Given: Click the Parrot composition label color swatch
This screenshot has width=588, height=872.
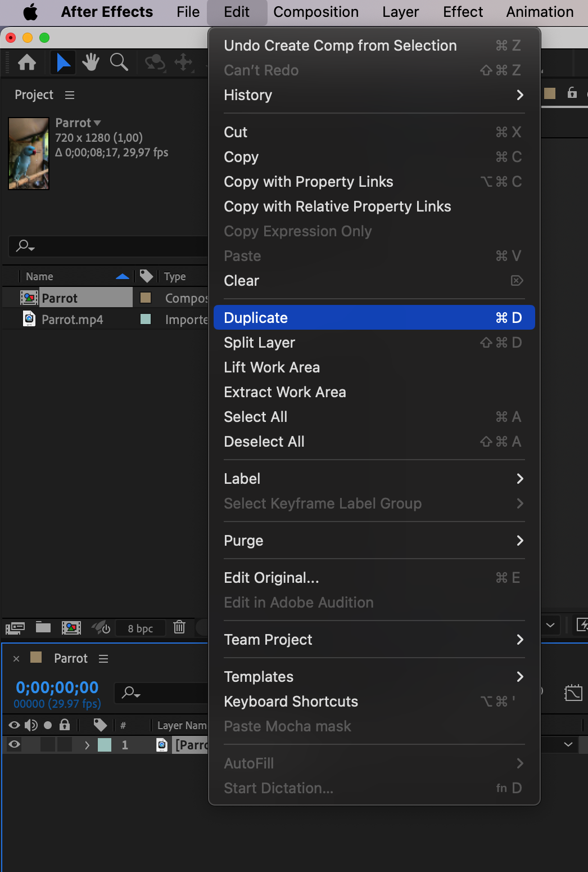Looking at the screenshot, I should tap(146, 298).
